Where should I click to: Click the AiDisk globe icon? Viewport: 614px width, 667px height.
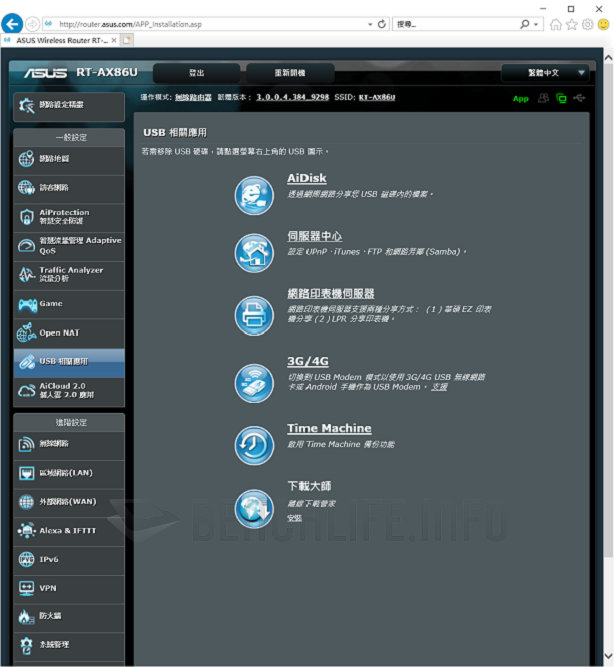(254, 196)
